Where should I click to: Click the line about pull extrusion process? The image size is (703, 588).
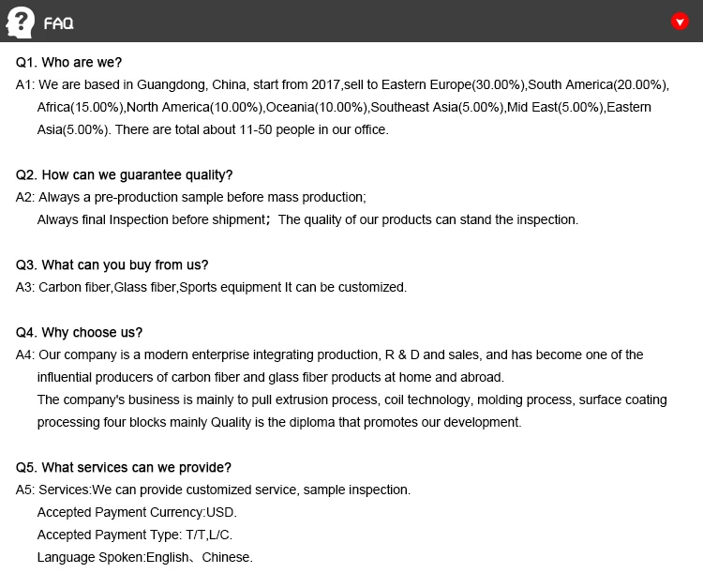pyautogui.click(x=351, y=400)
